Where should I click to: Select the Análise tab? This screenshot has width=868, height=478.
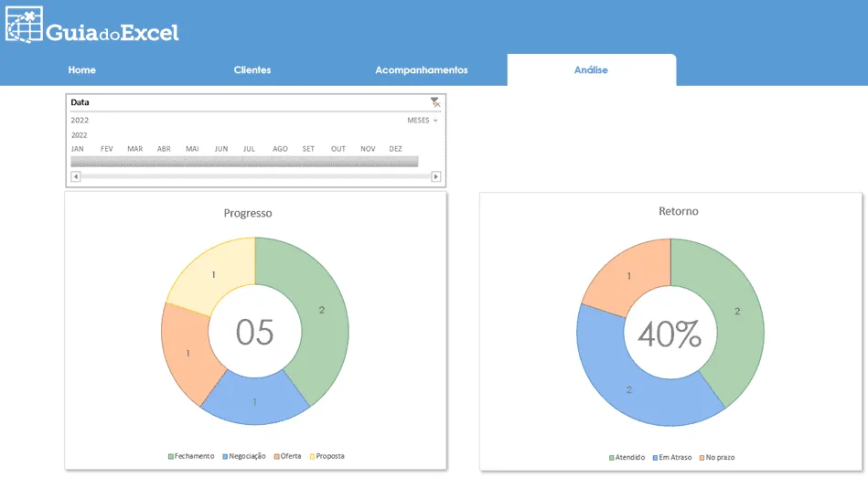coord(591,70)
